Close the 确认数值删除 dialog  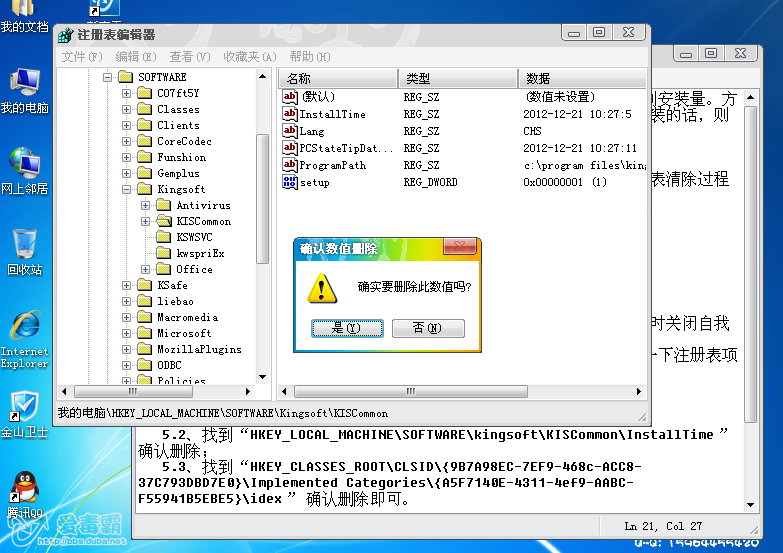click(459, 246)
